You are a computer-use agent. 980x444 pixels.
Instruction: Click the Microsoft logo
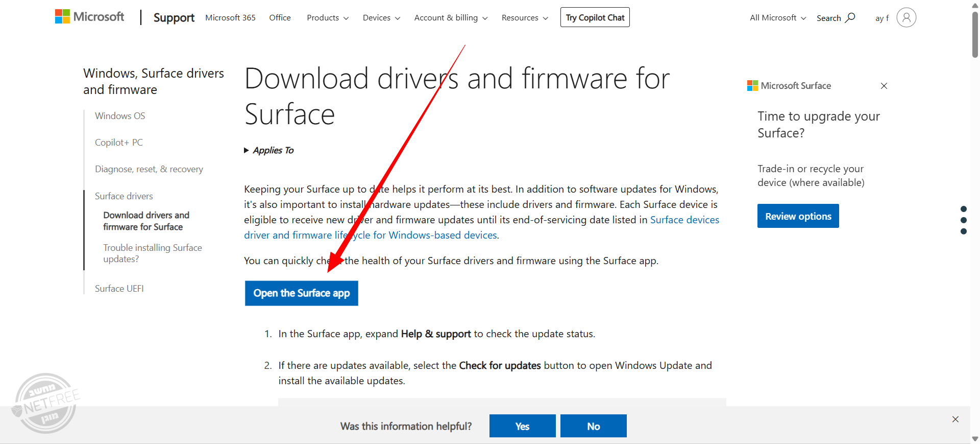point(89,17)
